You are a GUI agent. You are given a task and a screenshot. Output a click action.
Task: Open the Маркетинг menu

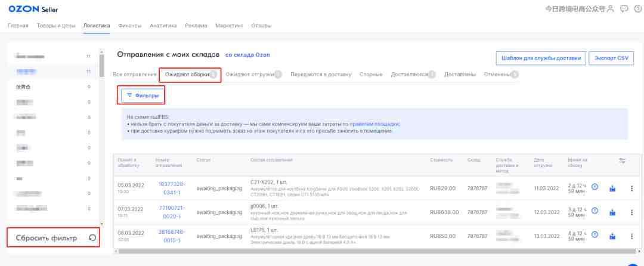click(x=229, y=26)
